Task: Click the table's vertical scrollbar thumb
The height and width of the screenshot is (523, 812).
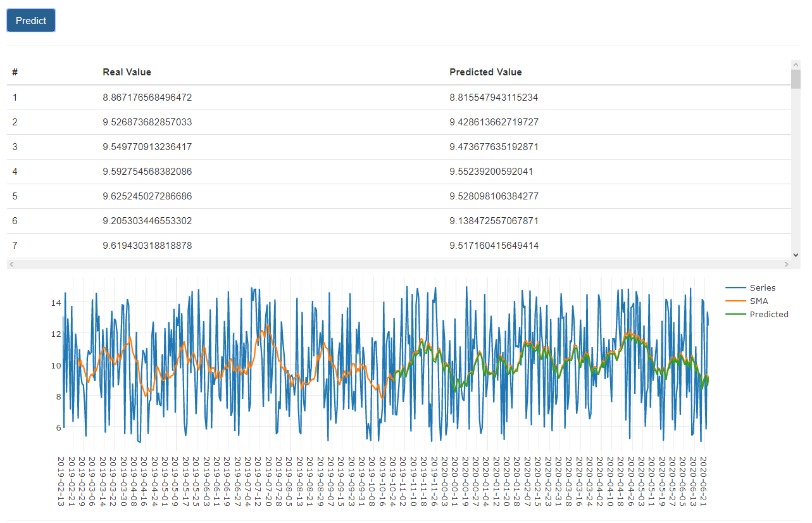Action: pos(796,79)
